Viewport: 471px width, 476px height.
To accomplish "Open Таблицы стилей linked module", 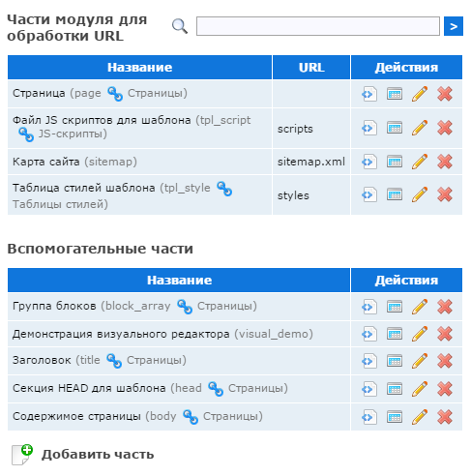I will (x=60, y=204).
